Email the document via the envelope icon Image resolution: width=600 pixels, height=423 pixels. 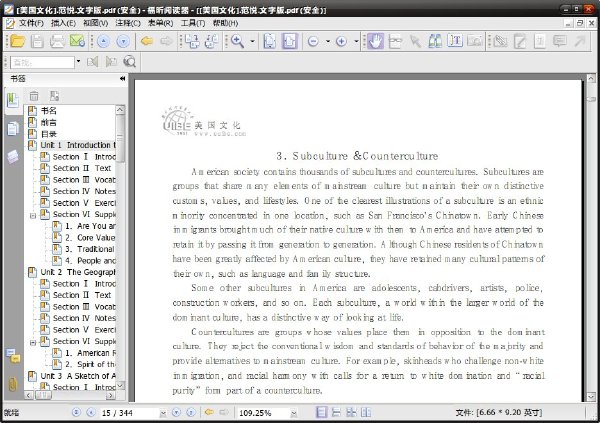77,41
